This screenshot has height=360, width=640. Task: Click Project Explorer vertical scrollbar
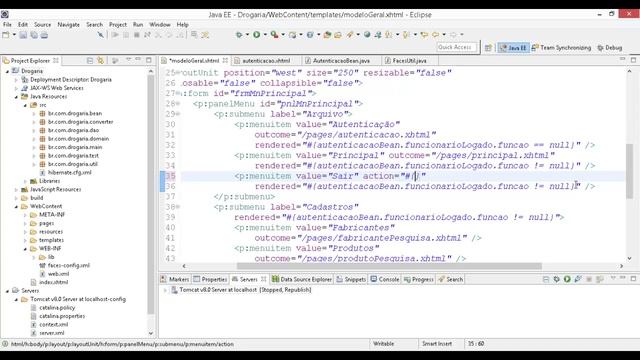151,195
